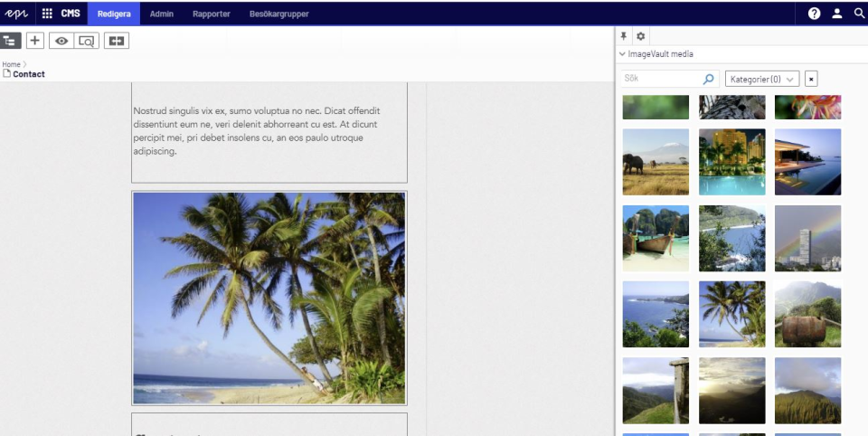Go to Besökargrupper tab
Viewport: 868px width, 436px height.
tap(279, 14)
